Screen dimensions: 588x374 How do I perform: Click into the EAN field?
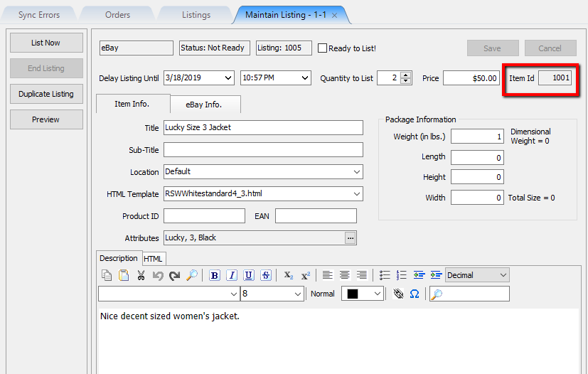click(316, 216)
